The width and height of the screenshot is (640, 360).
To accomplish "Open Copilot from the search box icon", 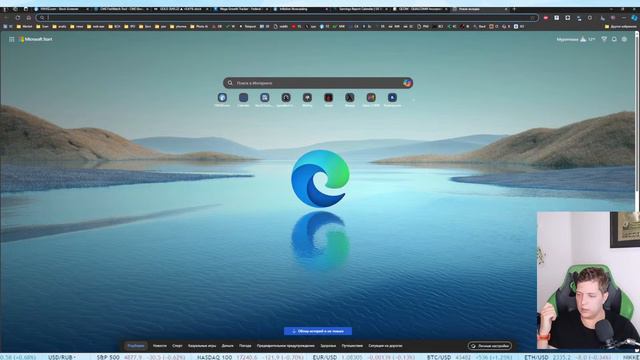I will [x=407, y=83].
